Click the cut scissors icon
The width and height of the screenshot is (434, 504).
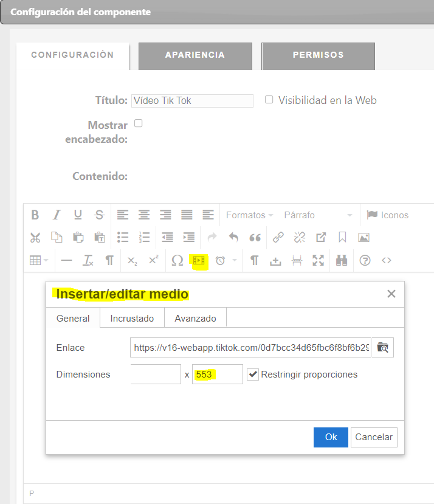click(x=35, y=238)
